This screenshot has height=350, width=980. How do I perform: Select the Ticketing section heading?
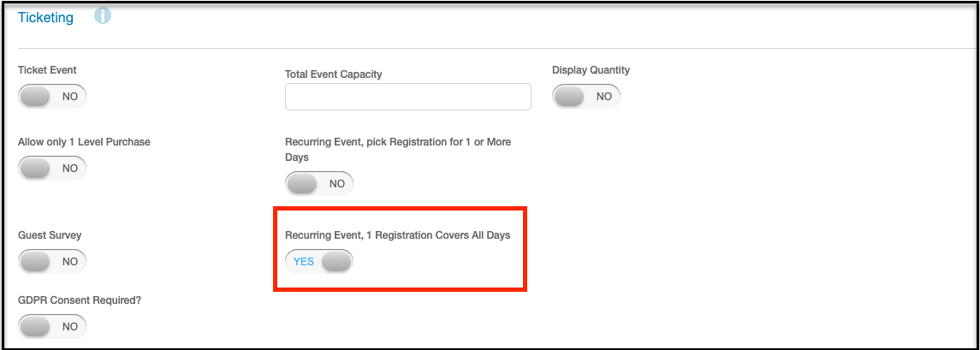(x=45, y=17)
